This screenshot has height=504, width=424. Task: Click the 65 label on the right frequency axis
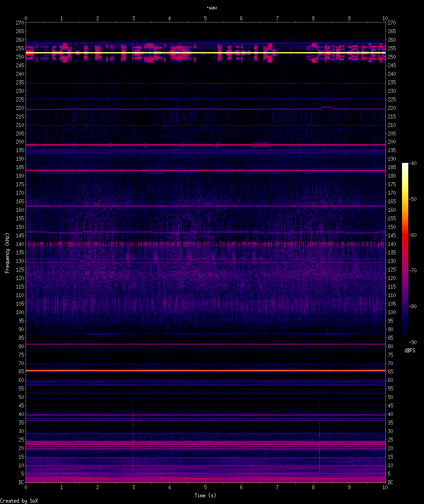pyautogui.click(x=390, y=371)
